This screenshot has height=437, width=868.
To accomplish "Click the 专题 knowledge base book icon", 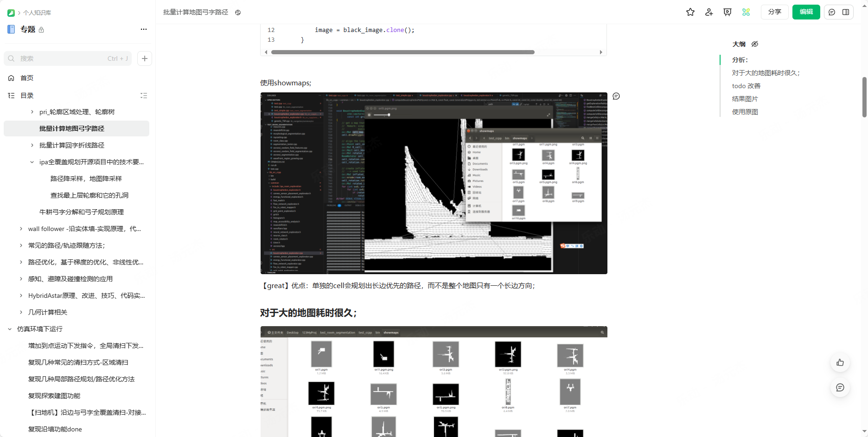I will 11,29.
